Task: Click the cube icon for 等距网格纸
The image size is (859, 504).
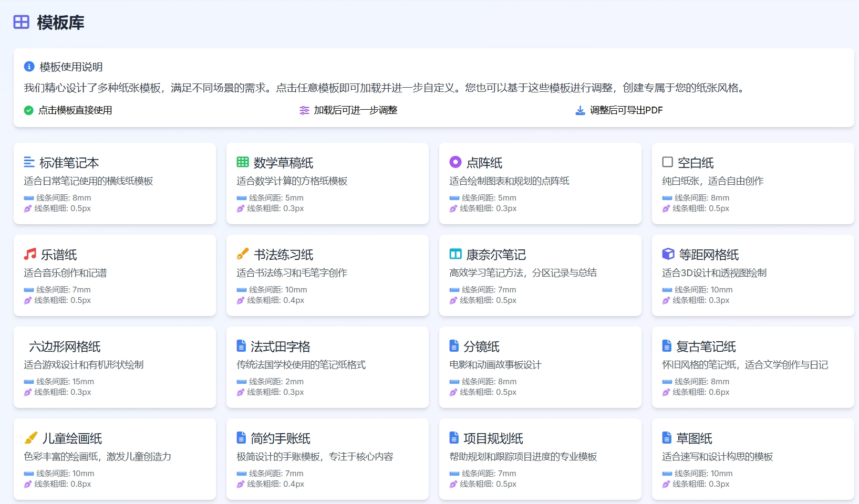Action: (x=668, y=254)
